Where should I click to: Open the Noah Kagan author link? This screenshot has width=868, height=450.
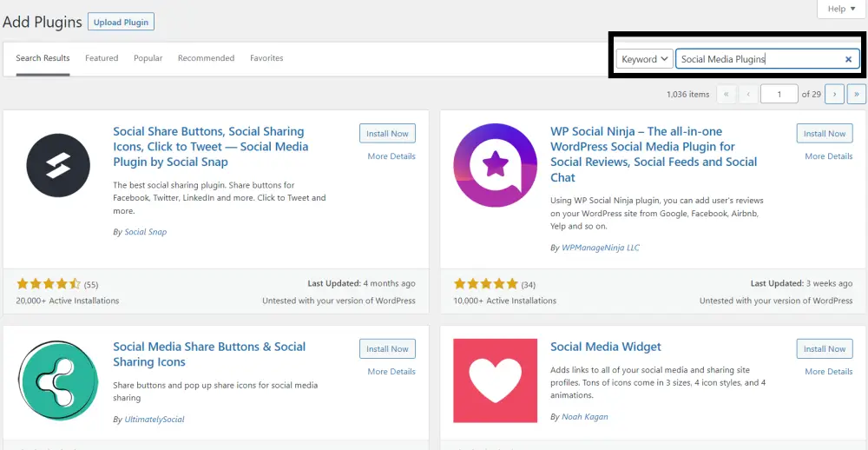click(x=584, y=417)
